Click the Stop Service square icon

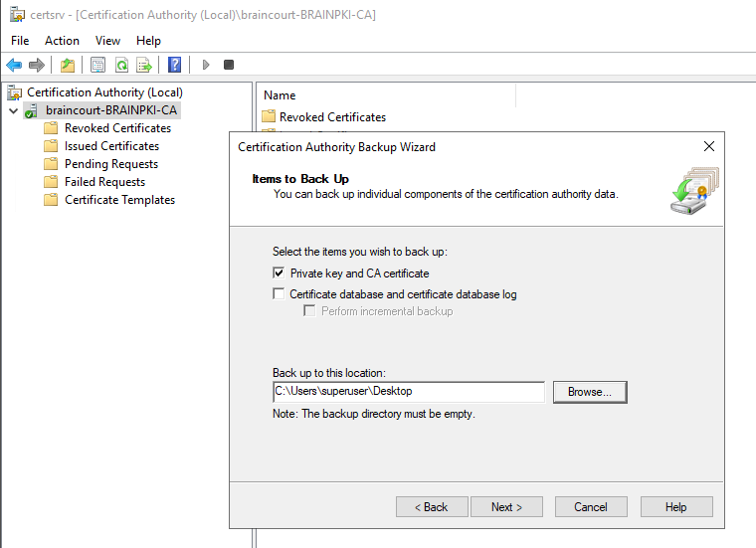coord(229,65)
